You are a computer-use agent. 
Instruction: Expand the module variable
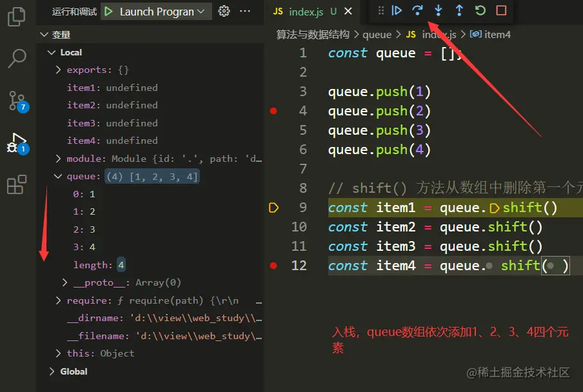click(58, 159)
